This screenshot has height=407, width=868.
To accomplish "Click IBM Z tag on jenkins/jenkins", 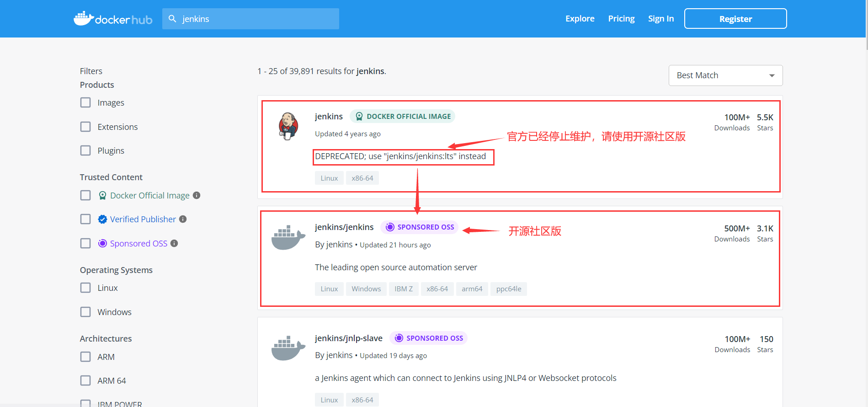I will pos(404,289).
